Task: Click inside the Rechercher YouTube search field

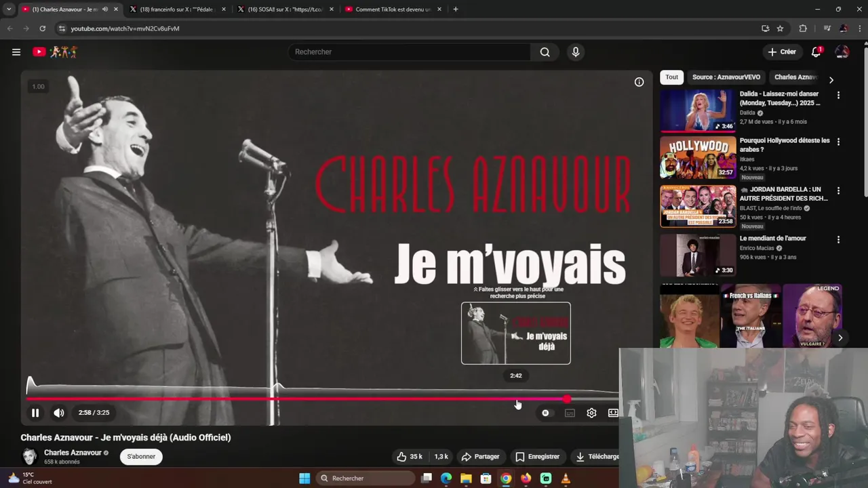Action: (x=410, y=52)
